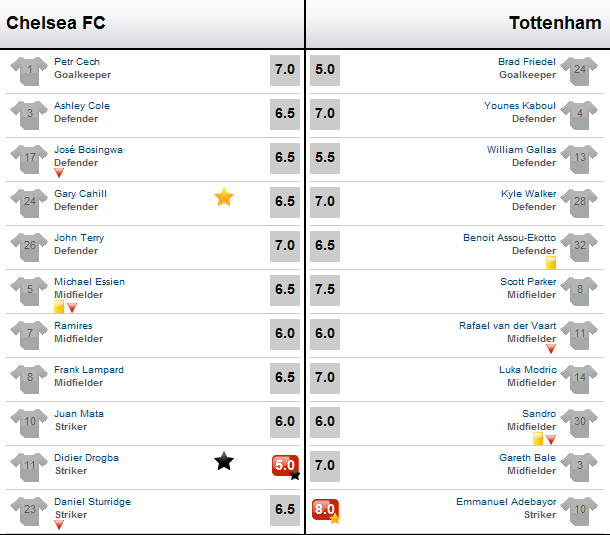This screenshot has height=535, width=610.
Task: Click Rafael van der Vaart's substitution arrow
Action: 551,349
